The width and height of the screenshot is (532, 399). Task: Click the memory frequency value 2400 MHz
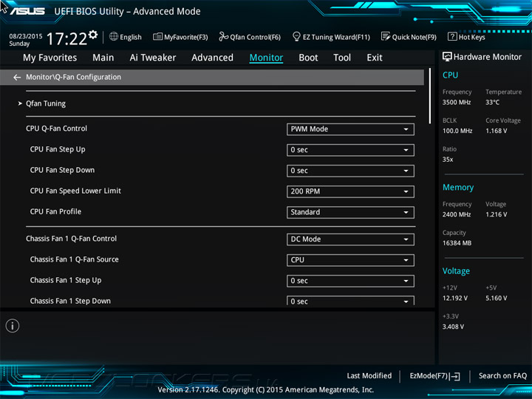[457, 214]
